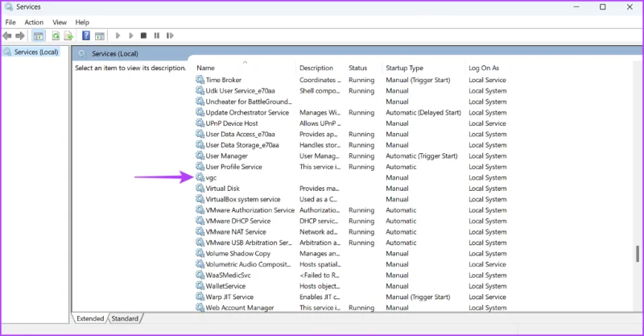Select Warp JIT Service name
Viewport: 644px width, 336px height.
click(x=229, y=297)
